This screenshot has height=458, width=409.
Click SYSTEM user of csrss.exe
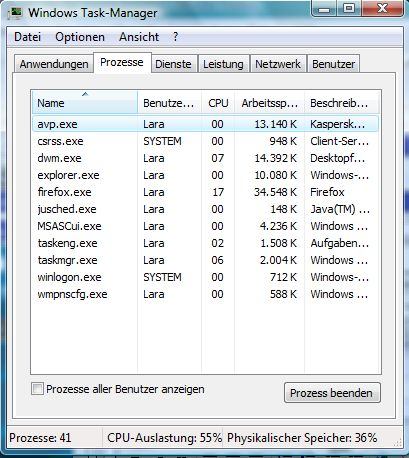coord(162,141)
